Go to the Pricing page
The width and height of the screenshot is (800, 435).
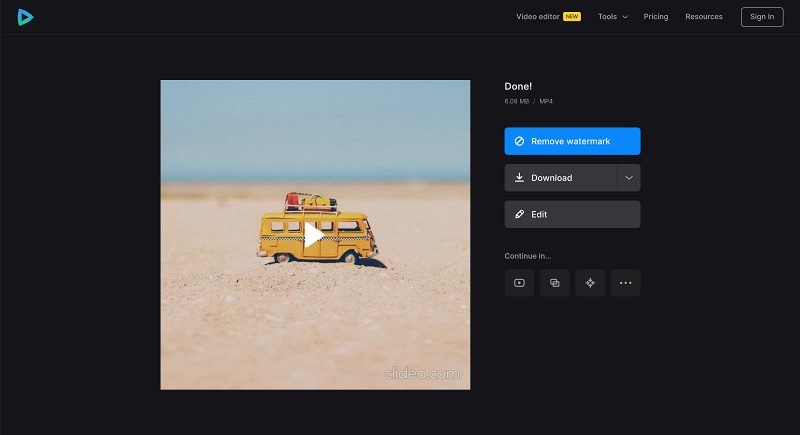click(x=656, y=16)
